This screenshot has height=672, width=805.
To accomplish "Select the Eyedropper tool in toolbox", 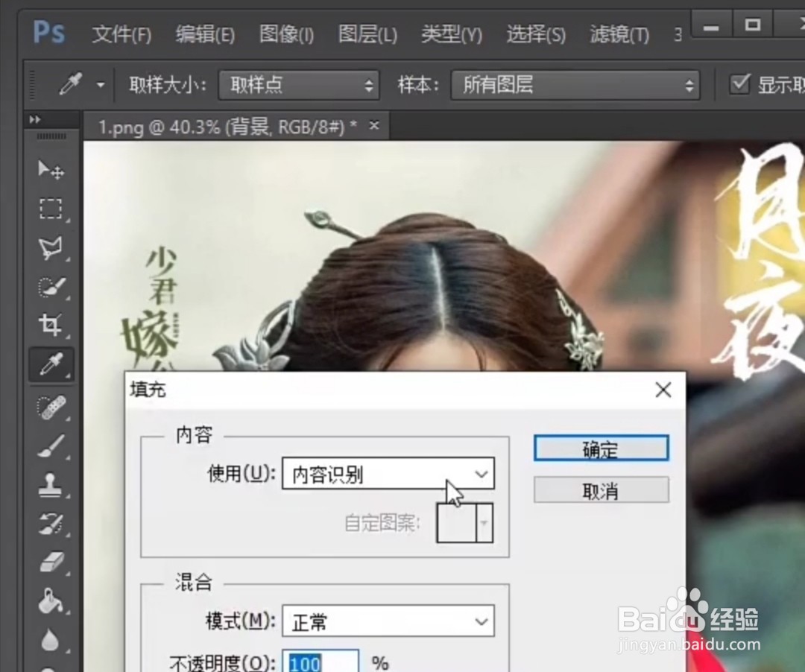I will point(51,364).
